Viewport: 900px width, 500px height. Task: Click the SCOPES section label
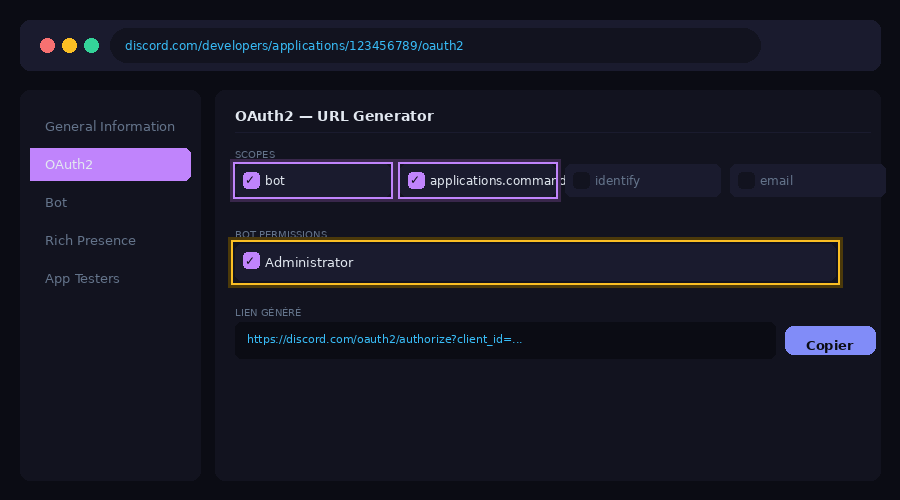(x=255, y=154)
